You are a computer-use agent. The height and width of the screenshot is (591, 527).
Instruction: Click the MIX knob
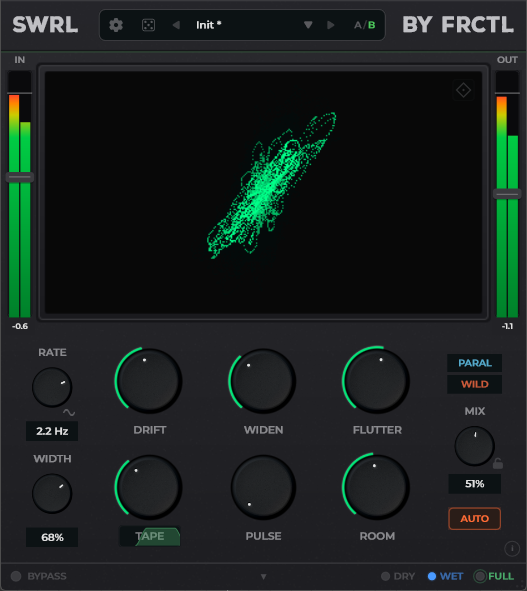click(475, 446)
